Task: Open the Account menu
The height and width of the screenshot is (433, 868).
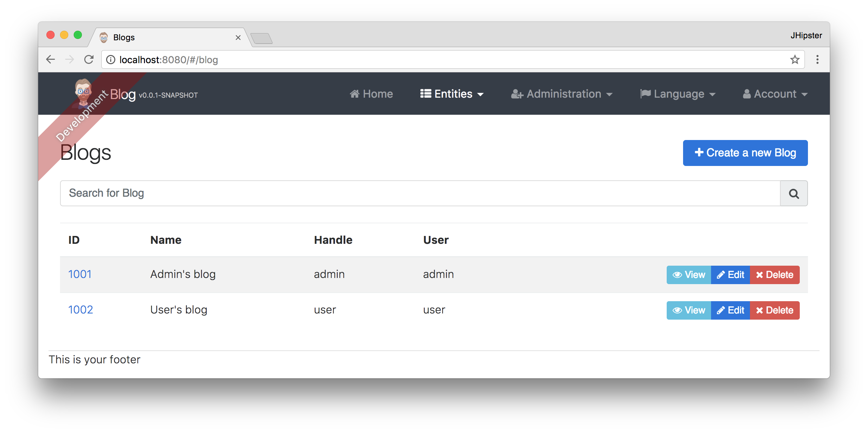Action: coord(775,94)
